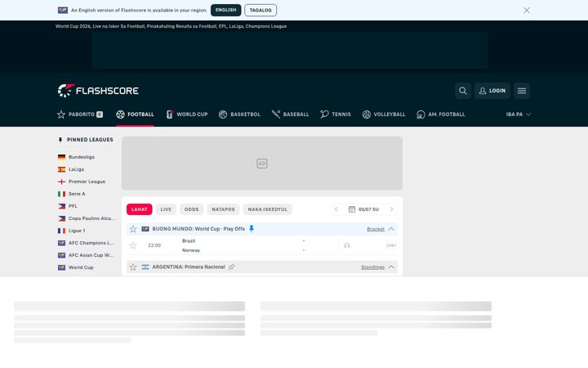The image size is (588, 368).
Task: Choose the TAGALOG language button
Action: point(261,10)
